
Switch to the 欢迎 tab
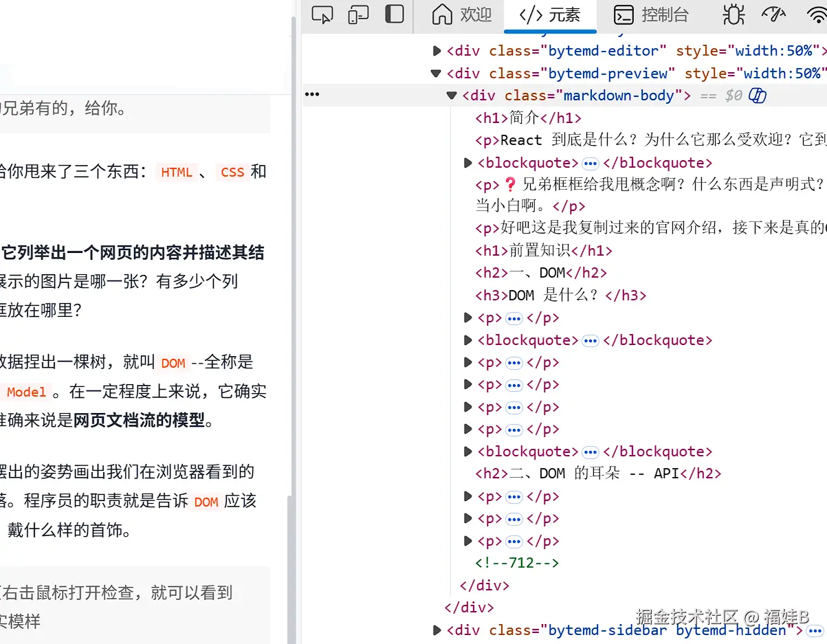pos(462,14)
